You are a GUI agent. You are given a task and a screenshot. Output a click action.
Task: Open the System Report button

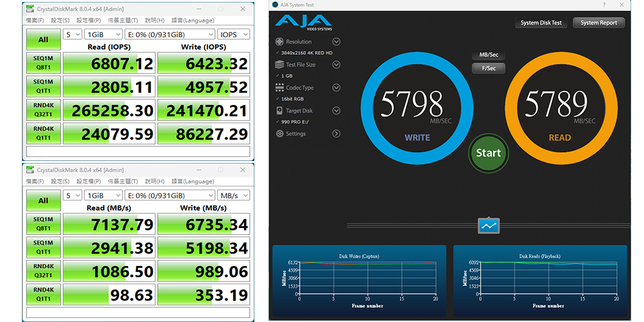(598, 23)
